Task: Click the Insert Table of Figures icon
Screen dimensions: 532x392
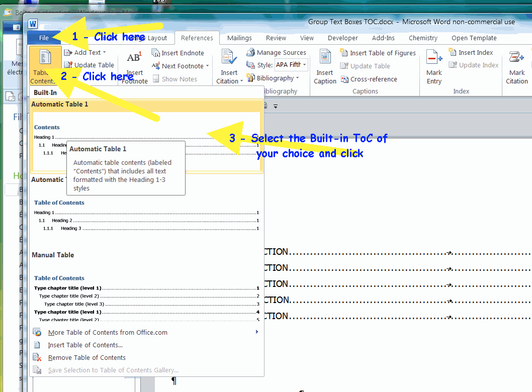Action: 344,53
